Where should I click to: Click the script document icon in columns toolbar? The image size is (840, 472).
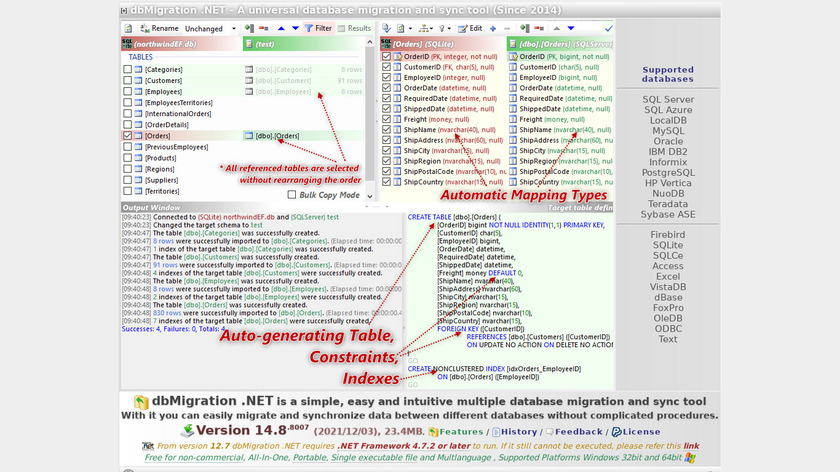[x=400, y=28]
